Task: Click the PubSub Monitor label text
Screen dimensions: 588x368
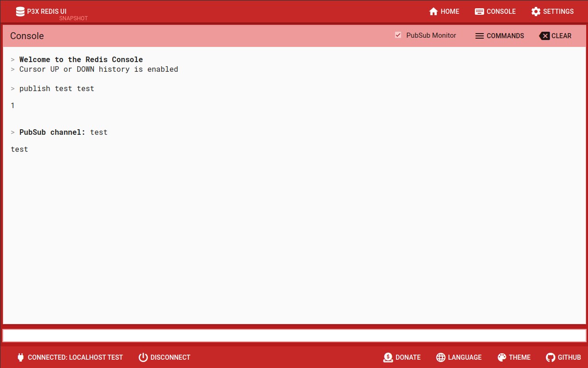Action: 431,35
